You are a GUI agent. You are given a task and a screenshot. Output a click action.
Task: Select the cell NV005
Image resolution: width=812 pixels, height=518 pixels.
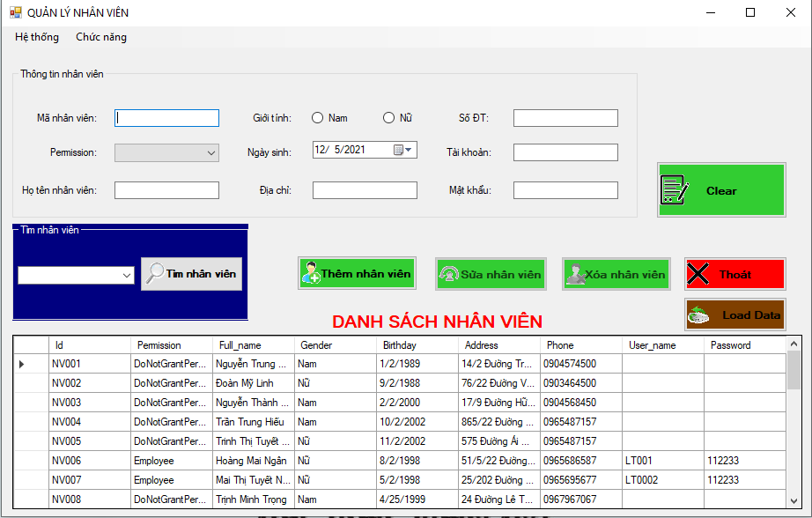click(x=90, y=441)
